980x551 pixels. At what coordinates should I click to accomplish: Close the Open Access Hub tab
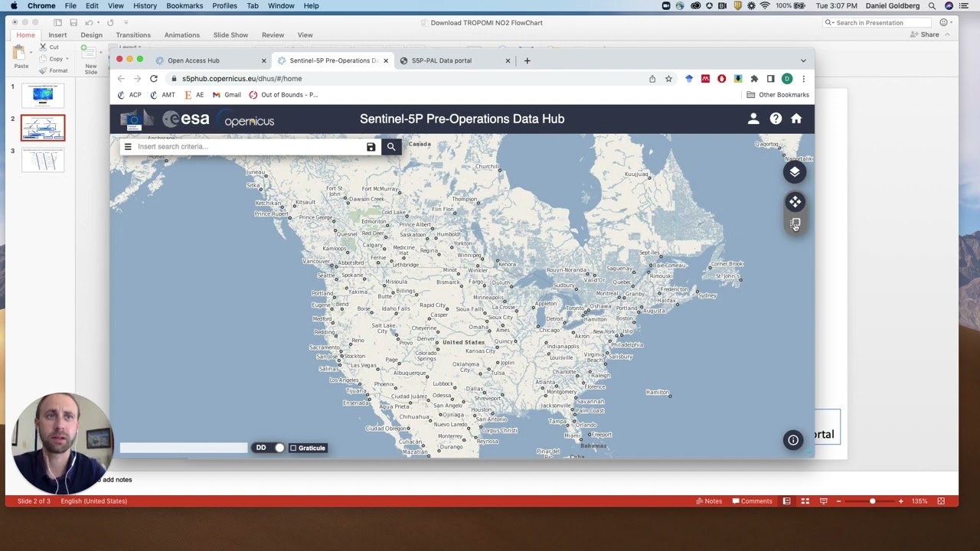264,60
